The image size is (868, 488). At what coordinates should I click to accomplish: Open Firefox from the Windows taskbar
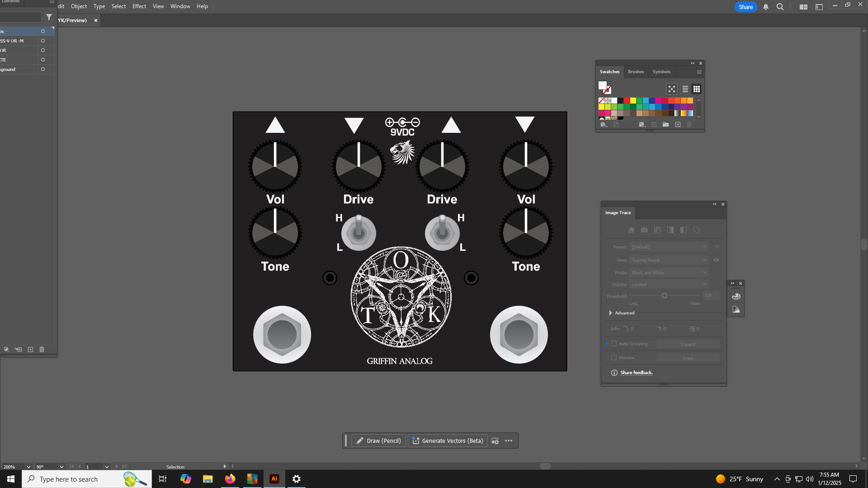pos(230,479)
